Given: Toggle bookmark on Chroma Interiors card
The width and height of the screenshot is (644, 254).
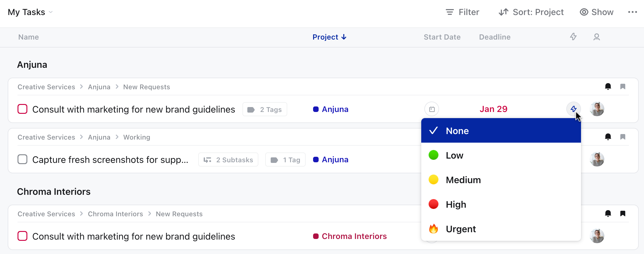Looking at the screenshot, I should coord(623,214).
